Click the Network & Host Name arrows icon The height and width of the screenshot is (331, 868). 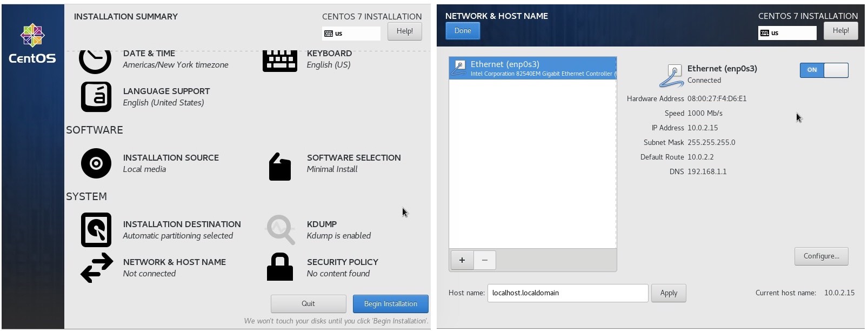[x=97, y=268]
